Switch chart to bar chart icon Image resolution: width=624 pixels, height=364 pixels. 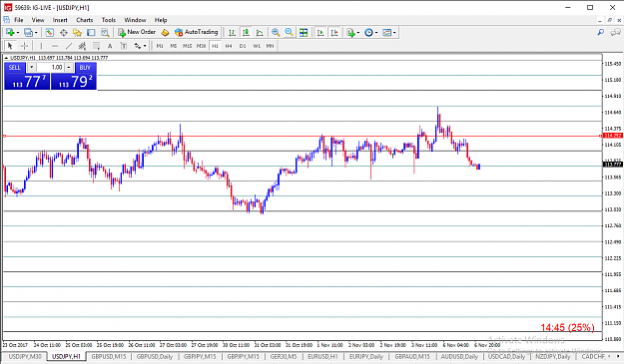pos(232,33)
